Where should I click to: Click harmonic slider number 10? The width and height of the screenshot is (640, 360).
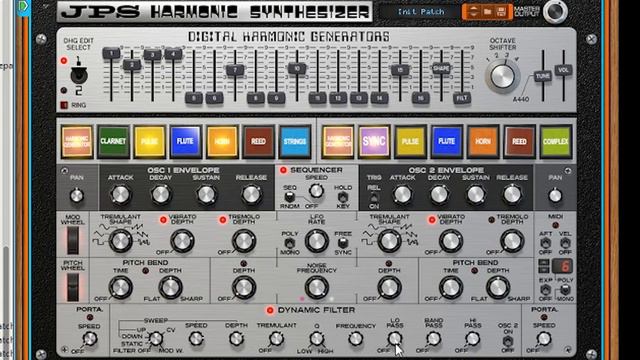297,69
